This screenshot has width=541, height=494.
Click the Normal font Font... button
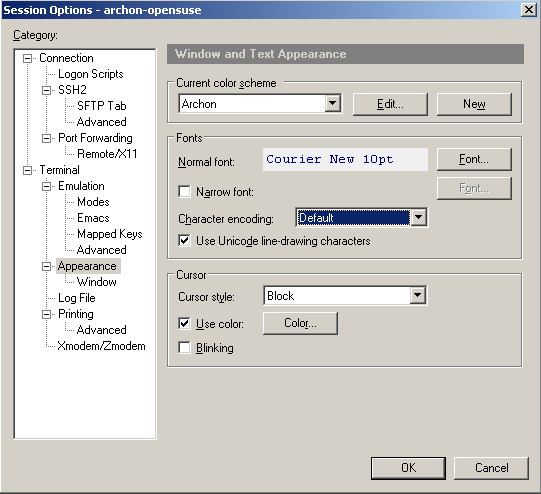[x=474, y=159]
